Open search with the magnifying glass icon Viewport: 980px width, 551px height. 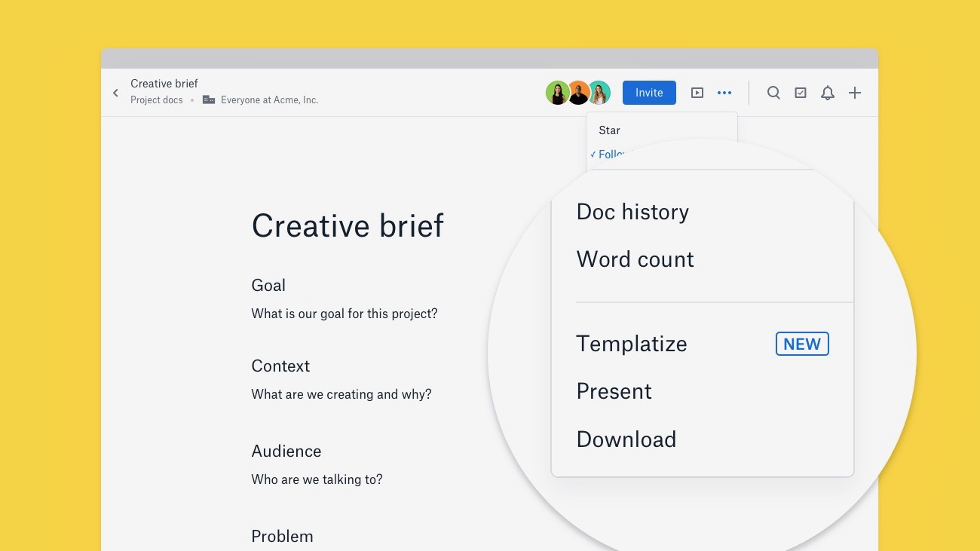(773, 93)
